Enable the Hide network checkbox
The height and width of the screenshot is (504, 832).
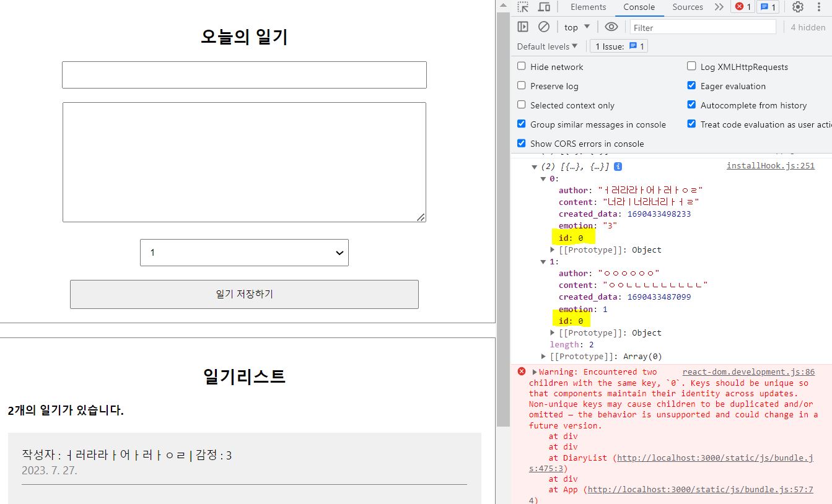tap(522, 66)
